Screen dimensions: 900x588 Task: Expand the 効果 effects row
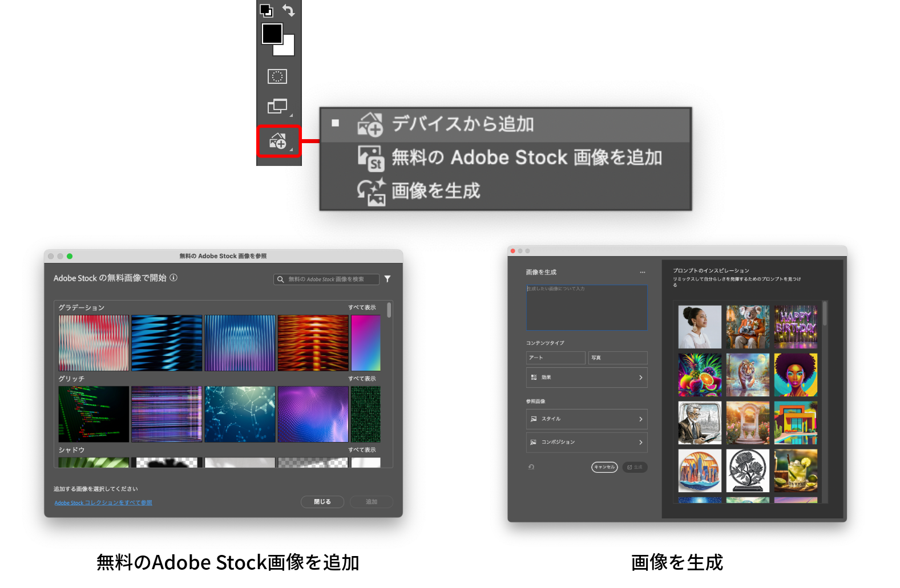pyautogui.click(x=586, y=378)
